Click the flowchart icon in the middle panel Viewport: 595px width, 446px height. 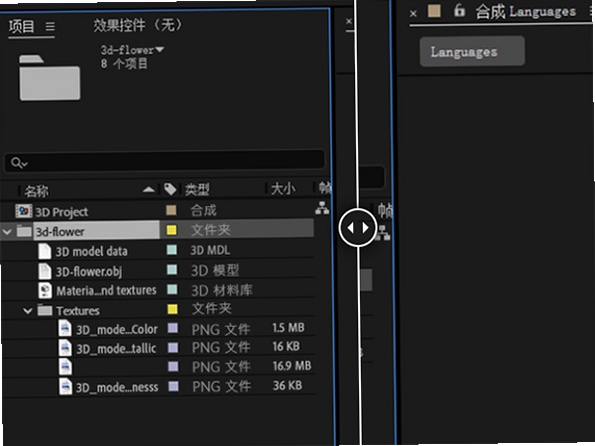[x=383, y=233]
